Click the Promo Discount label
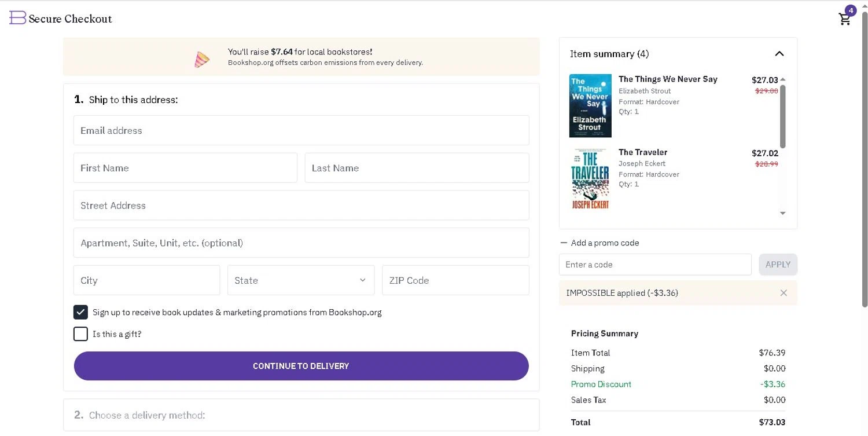868x436 pixels. pyautogui.click(x=601, y=384)
